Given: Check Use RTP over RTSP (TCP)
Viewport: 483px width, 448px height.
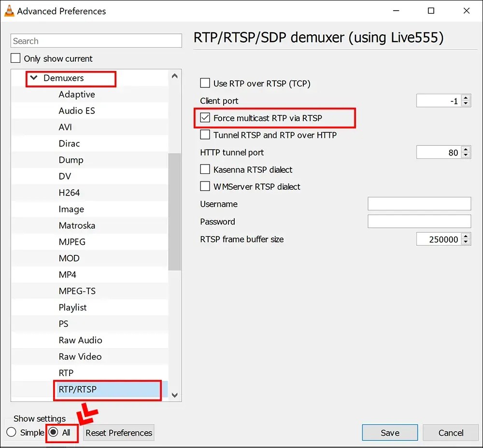Looking at the screenshot, I should tap(205, 83).
